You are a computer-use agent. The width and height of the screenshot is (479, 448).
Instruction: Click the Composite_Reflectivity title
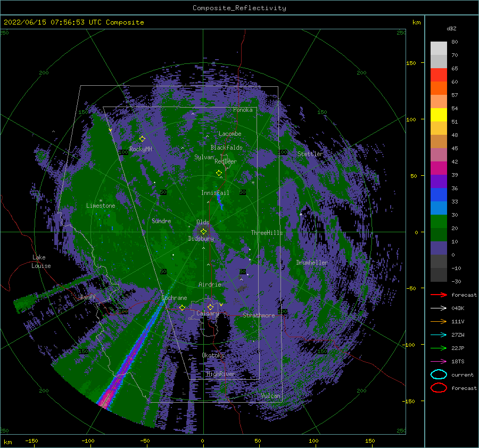240,8
